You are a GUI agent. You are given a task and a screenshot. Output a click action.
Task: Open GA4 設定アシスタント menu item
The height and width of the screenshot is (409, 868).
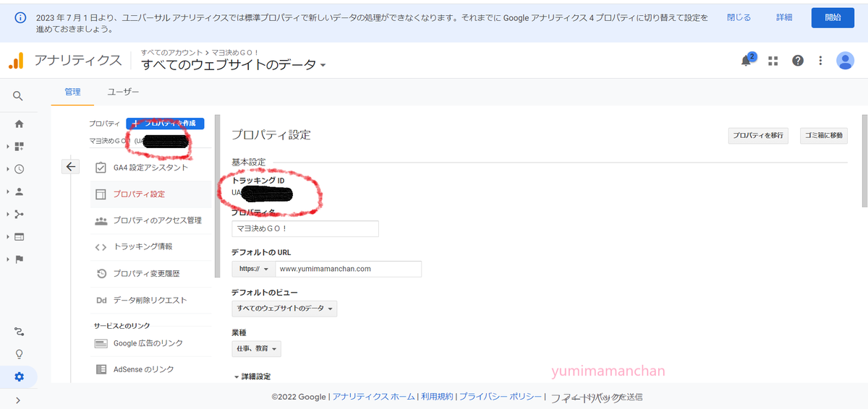[151, 168]
